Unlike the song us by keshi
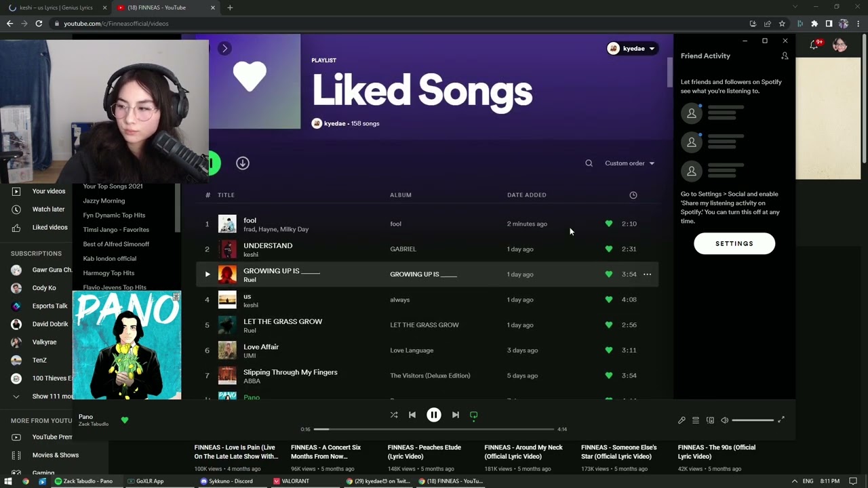The width and height of the screenshot is (868, 488). (x=608, y=300)
